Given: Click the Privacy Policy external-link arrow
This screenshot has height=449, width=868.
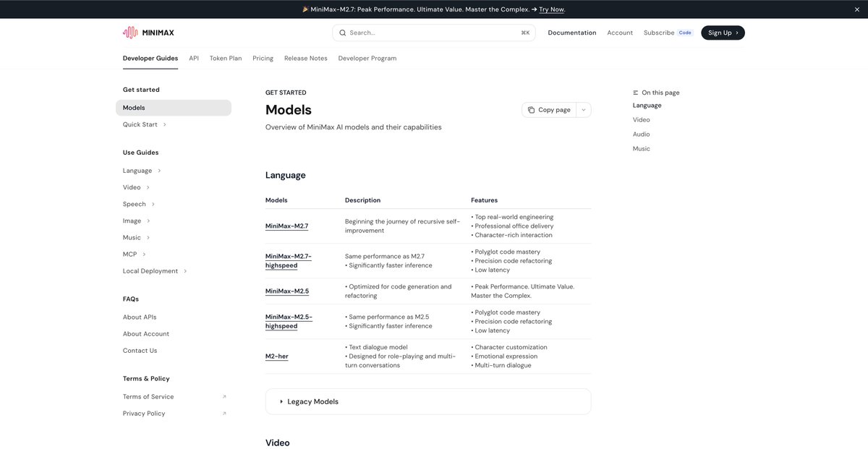Looking at the screenshot, I should click(224, 414).
